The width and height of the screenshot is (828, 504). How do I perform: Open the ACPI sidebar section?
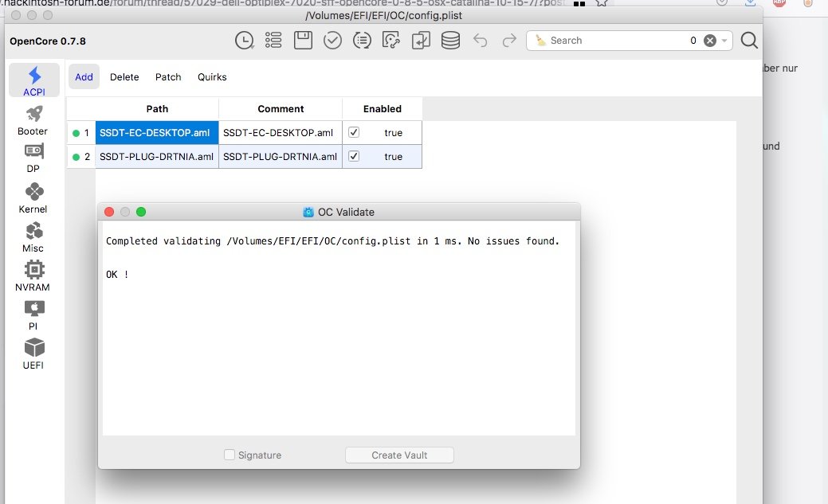tap(34, 80)
